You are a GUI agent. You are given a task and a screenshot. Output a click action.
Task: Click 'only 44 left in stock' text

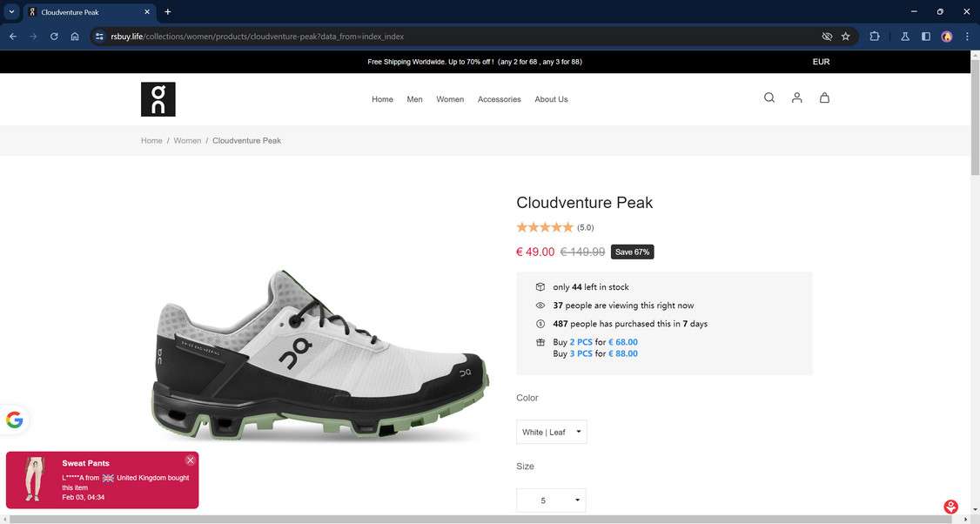coord(591,287)
